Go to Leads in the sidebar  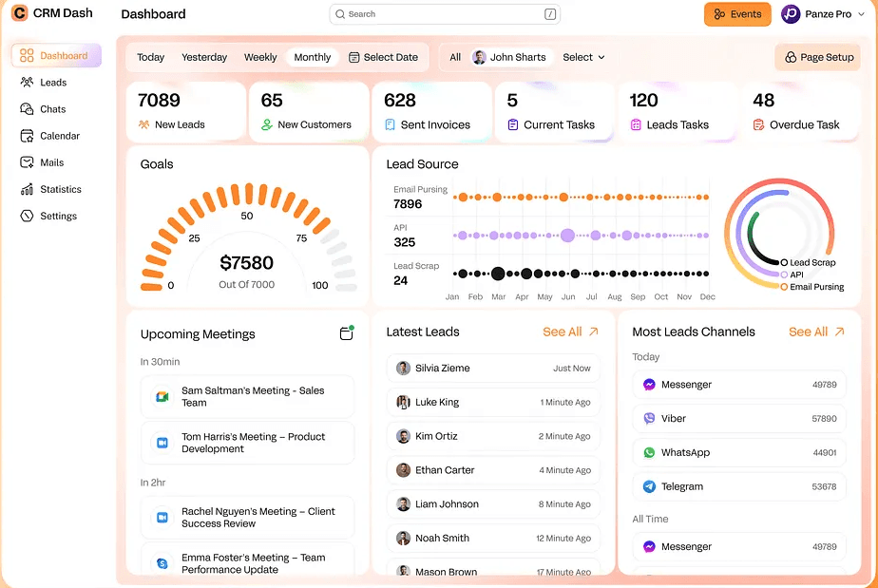click(x=53, y=83)
